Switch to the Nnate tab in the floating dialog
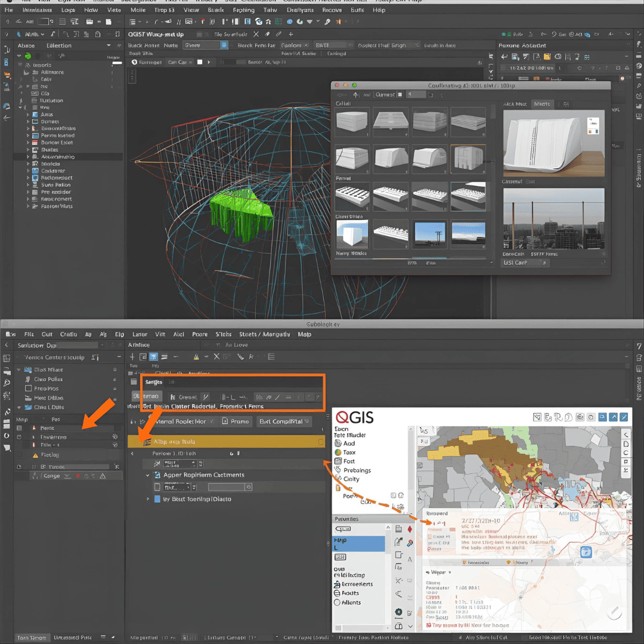This screenshot has width=644, height=644. (541, 104)
